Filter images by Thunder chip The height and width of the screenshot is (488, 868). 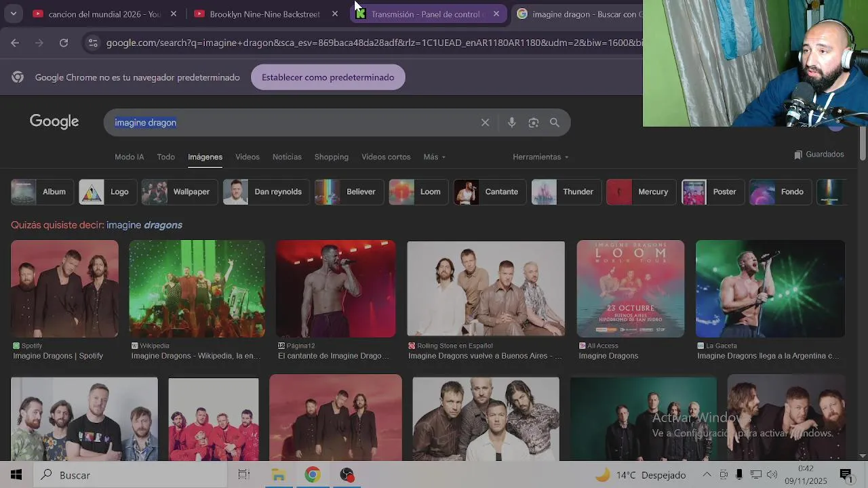pyautogui.click(x=566, y=192)
